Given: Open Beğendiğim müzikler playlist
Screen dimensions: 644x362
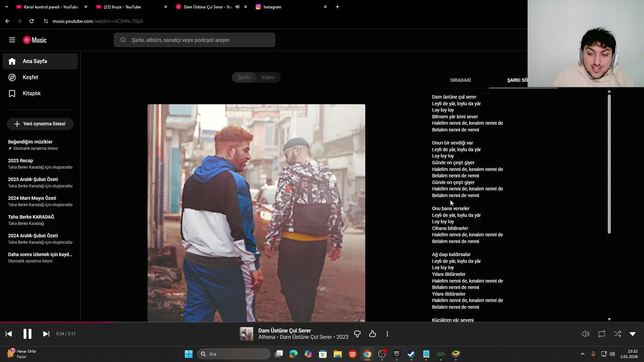Looking at the screenshot, I should 40,145.
